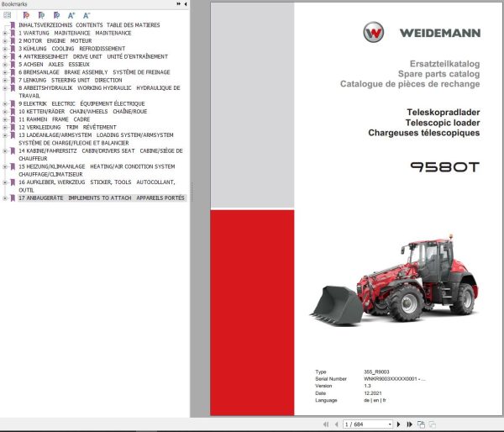Open 17 ANBAUGERÄTE IMPLEMENTS TO ATTACH bookmark
The height and width of the screenshot is (432, 504).
coord(102,198)
